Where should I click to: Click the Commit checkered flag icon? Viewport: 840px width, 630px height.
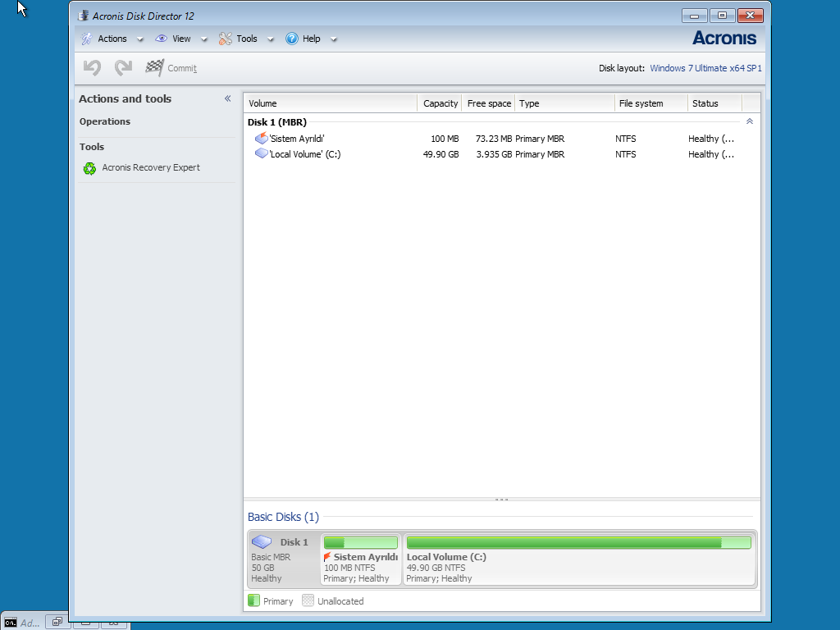(x=154, y=67)
